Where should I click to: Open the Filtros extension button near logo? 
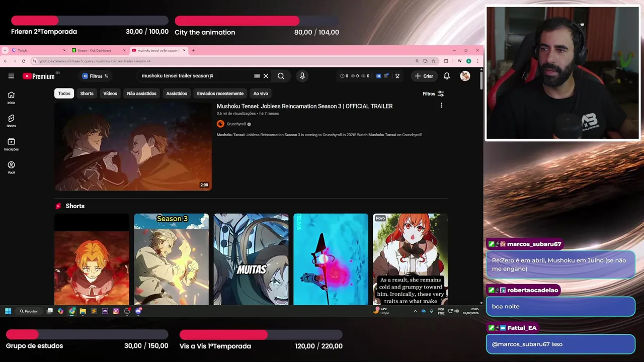(95, 76)
